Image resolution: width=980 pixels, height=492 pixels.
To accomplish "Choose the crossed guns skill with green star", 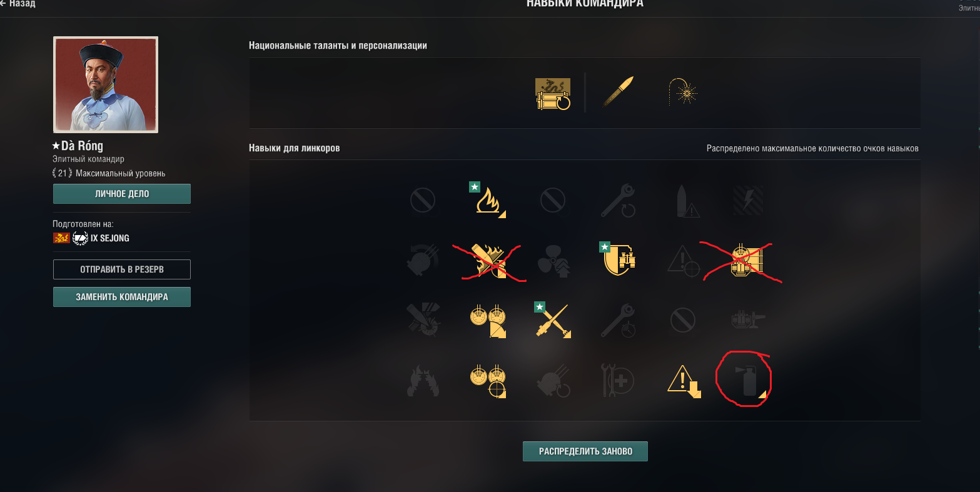I will pos(553,320).
